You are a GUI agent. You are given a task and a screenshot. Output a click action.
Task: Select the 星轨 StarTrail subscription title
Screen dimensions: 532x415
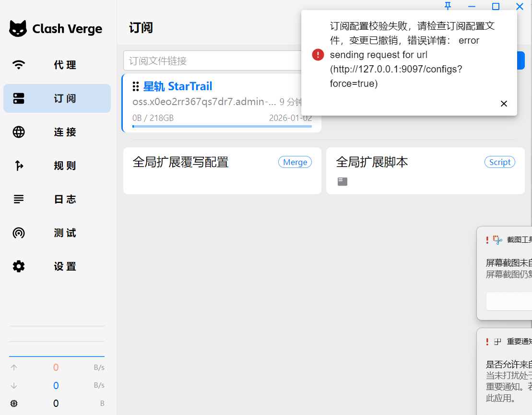click(177, 86)
